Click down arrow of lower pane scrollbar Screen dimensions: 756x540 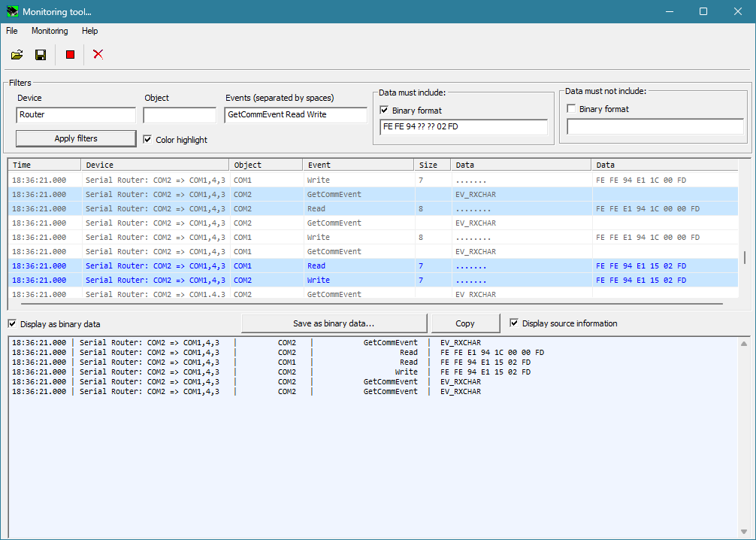coord(744,531)
